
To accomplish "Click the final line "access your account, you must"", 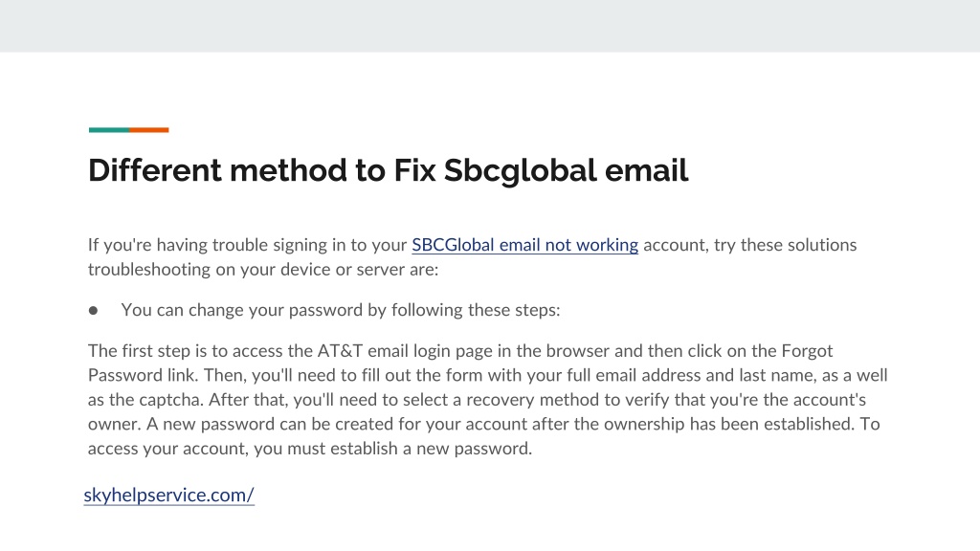I will coord(310,449).
